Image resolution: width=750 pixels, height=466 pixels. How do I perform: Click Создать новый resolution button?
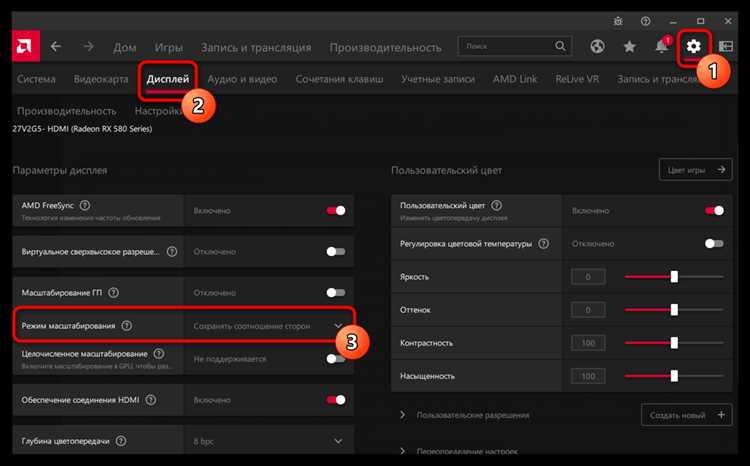pyautogui.click(x=686, y=415)
